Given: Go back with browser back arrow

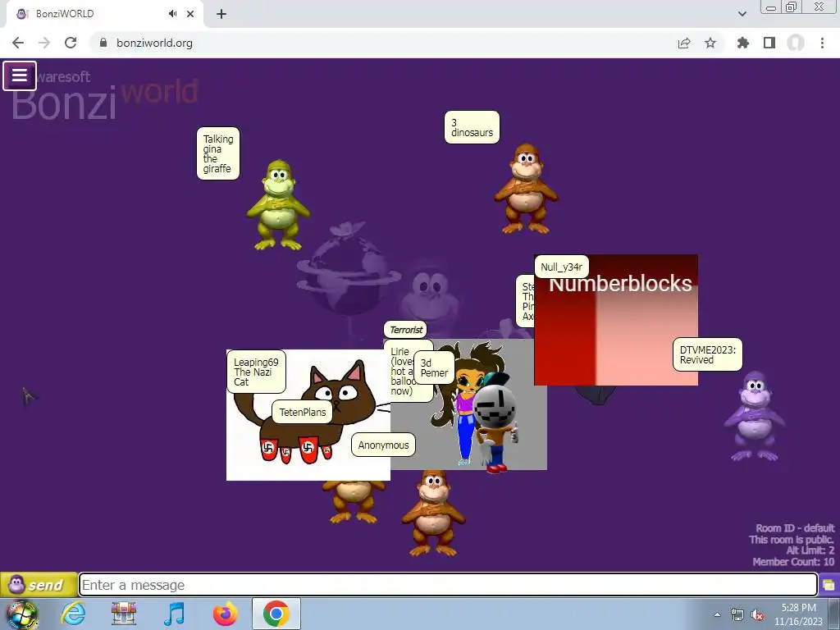Looking at the screenshot, I should pos(18,43).
